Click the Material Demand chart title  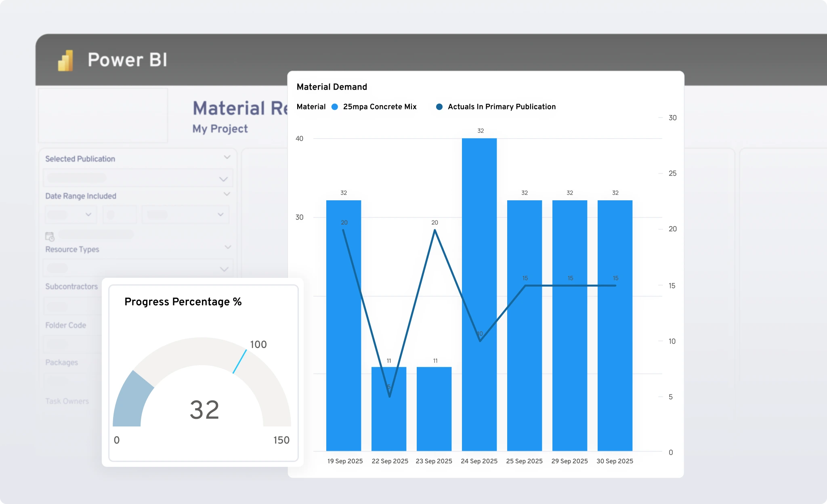pyautogui.click(x=332, y=87)
